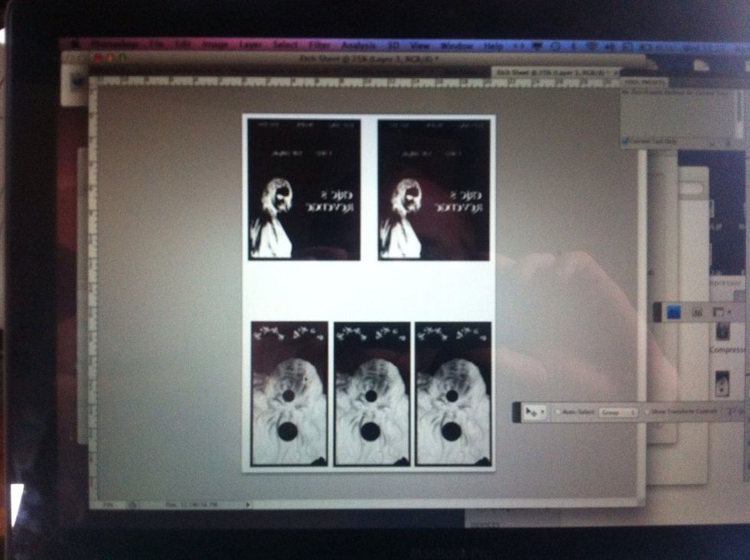Viewport: 750px width, 560px height.
Task: Grab the application bar gripper handle
Action: 658,313
